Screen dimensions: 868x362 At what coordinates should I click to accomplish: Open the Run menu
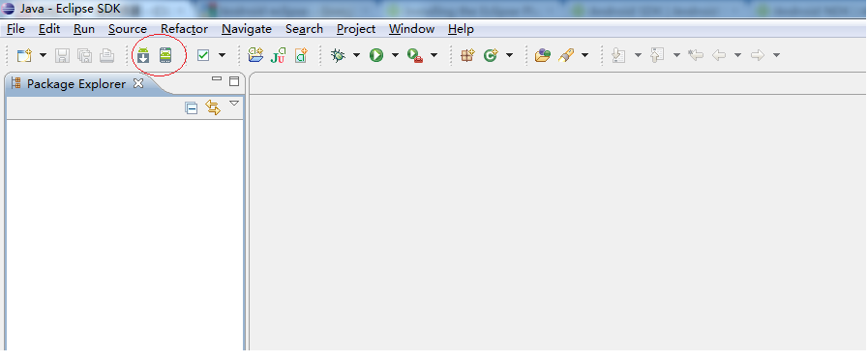[x=84, y=29]
